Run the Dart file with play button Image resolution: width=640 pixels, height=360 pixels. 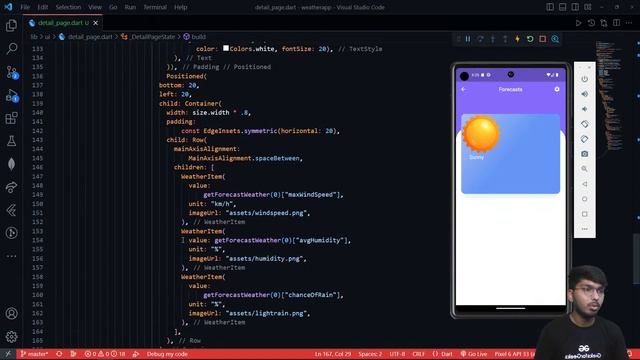pyautogui.click(x=578, y=23)
